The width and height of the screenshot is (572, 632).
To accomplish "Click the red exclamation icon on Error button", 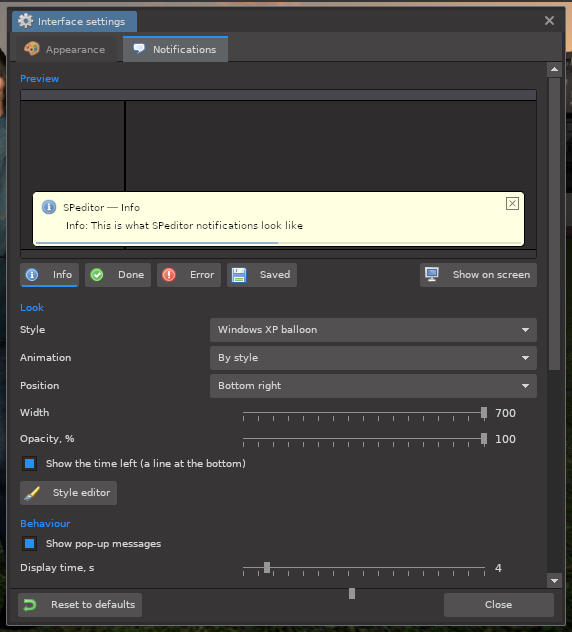I will [x=168, y=275].
